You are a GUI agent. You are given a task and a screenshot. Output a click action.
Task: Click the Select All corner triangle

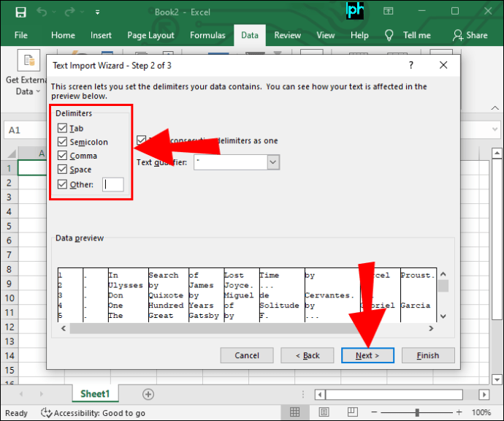coord(11,153)
